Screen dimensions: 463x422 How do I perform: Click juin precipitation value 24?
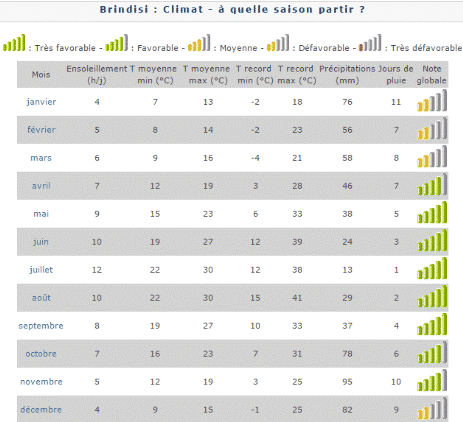pyautogui.click(x=347, y=242)
